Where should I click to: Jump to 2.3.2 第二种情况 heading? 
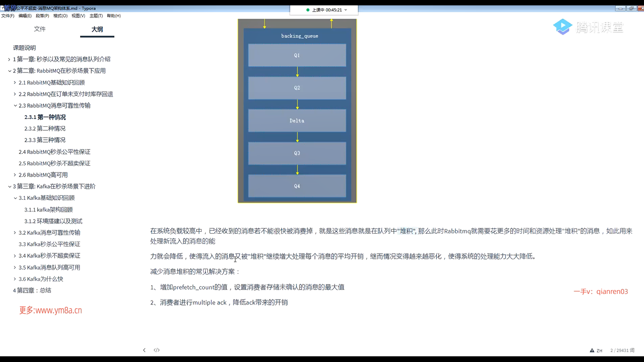(x=45, y=128)
